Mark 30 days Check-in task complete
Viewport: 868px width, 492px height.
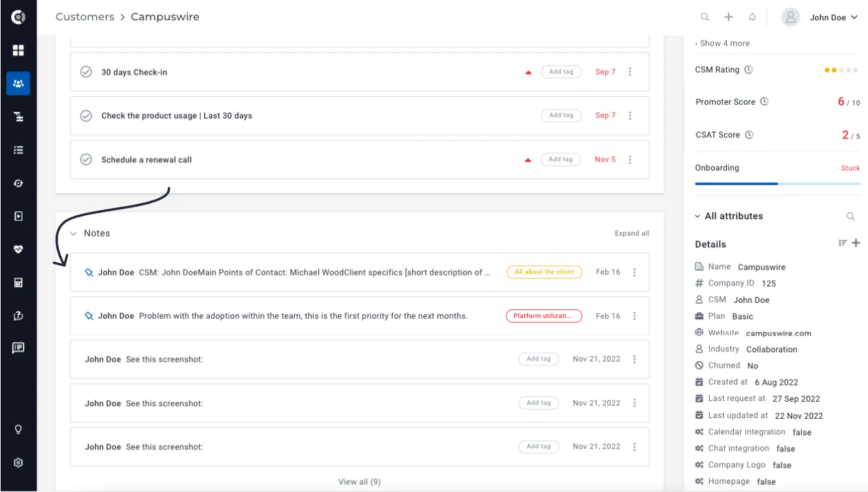pyautogui.click(x=86, y=72)
